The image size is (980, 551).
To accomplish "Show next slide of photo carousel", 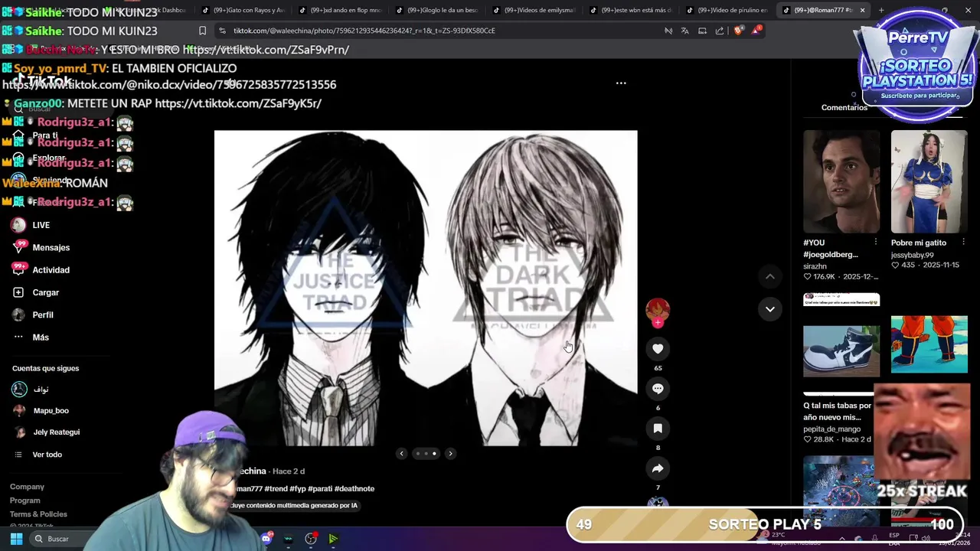I will [450, 454].
